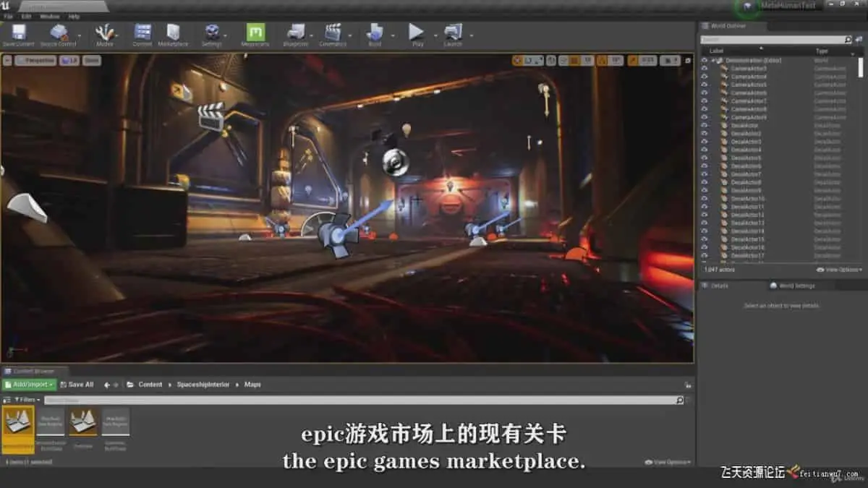
Task: Click the Build toolbar icon
Action: coord(375,35)
